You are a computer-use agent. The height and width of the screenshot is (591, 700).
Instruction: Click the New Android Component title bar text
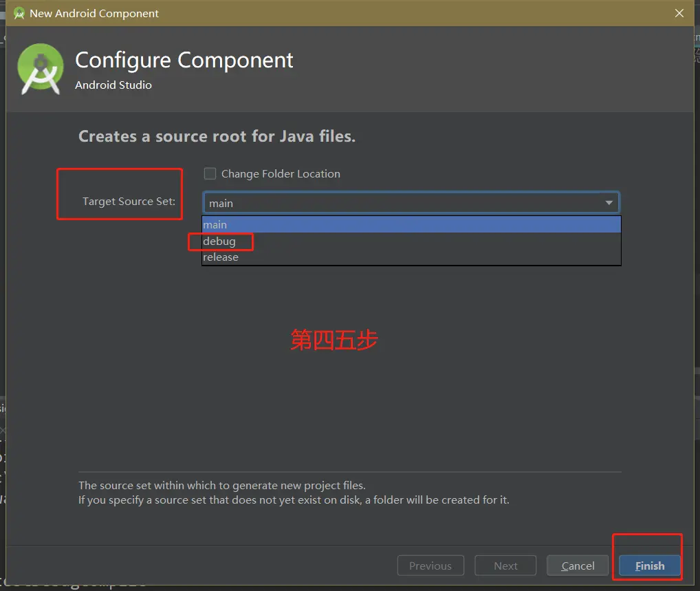[x=94, y=13]
